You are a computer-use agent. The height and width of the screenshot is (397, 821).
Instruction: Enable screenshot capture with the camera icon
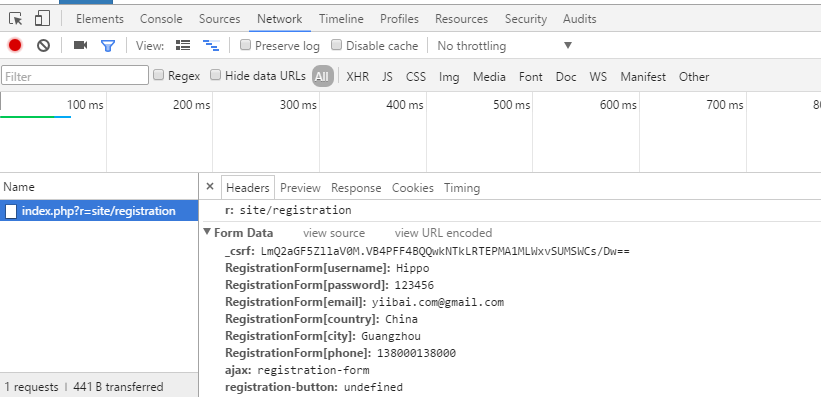[x=81, y=46]
